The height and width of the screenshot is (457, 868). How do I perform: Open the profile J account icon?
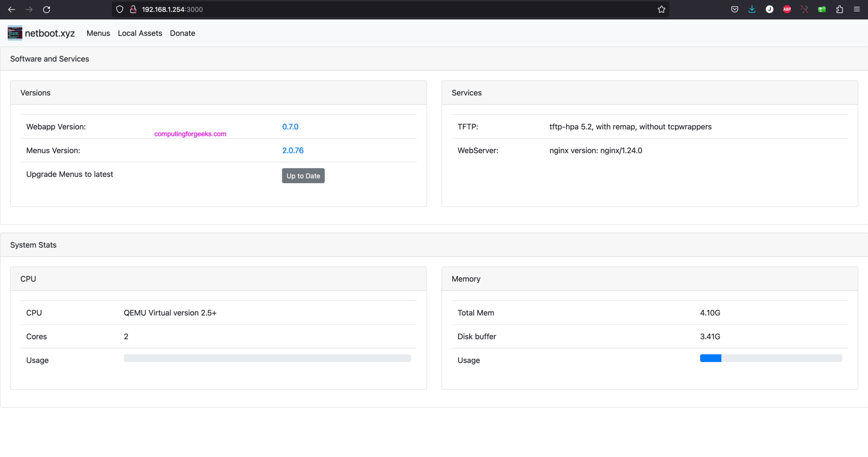(x=770, y=9)
